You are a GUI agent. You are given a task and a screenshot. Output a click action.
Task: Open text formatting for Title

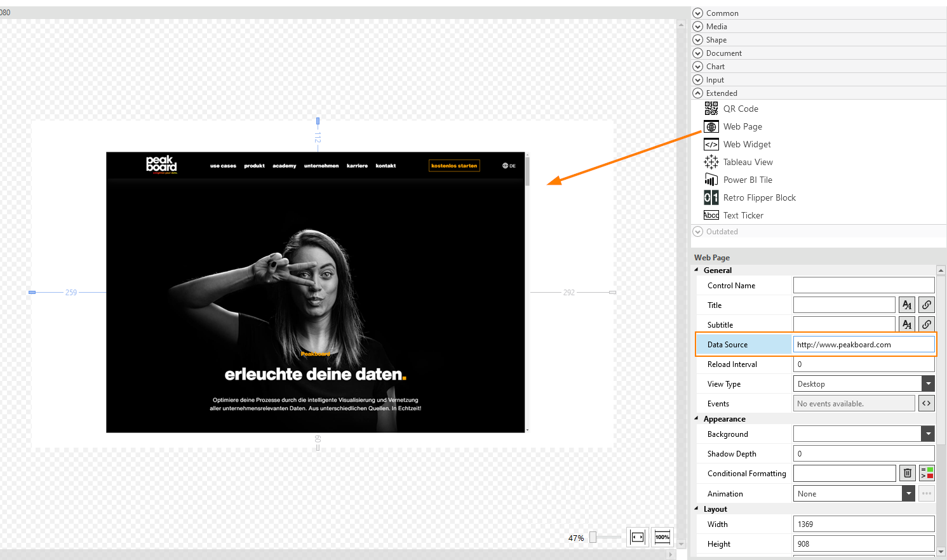(907, 305)
